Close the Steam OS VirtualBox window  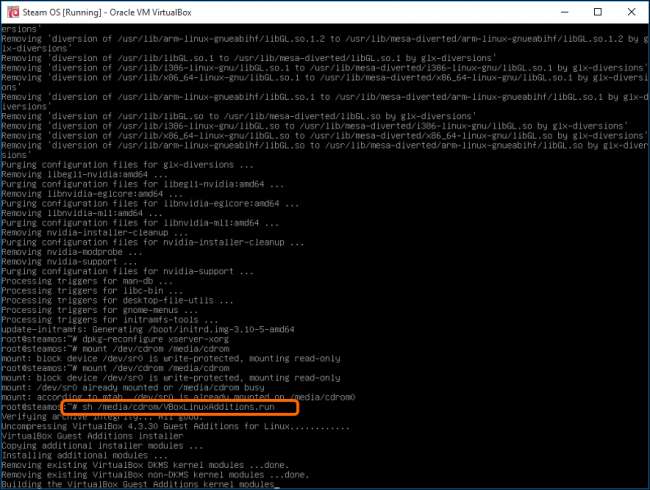631,12
